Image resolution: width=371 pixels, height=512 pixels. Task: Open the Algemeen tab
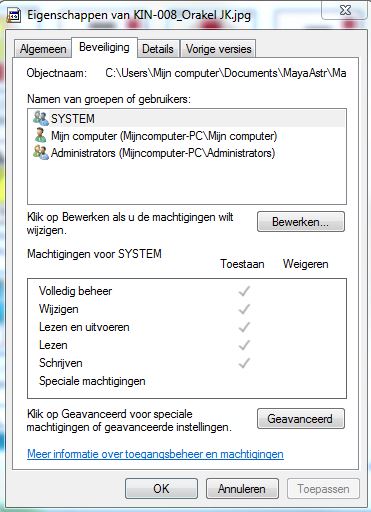pos(43,49)
